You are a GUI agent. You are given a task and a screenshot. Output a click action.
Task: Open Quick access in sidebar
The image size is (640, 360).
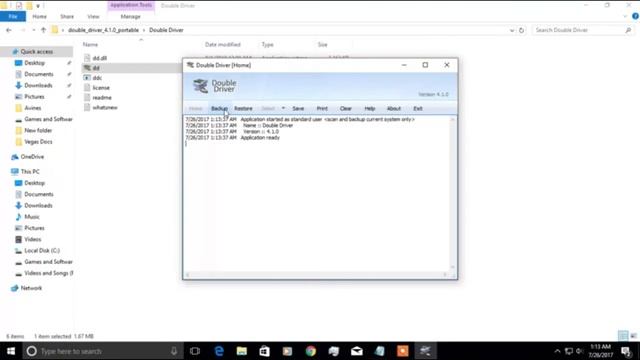(36, 52)
